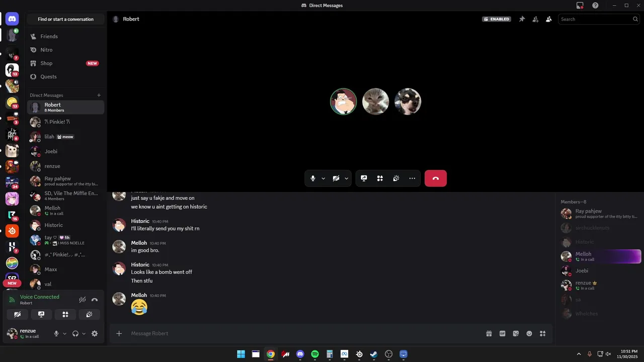The width and height of the screenshot is (644, 362).
Task: Share screen from sidebar voice panel
Action: pos(41,314)
